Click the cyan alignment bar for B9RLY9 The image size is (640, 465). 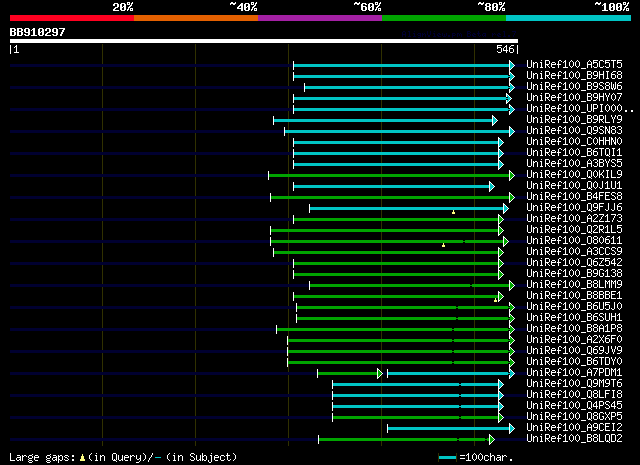[383, 120]
